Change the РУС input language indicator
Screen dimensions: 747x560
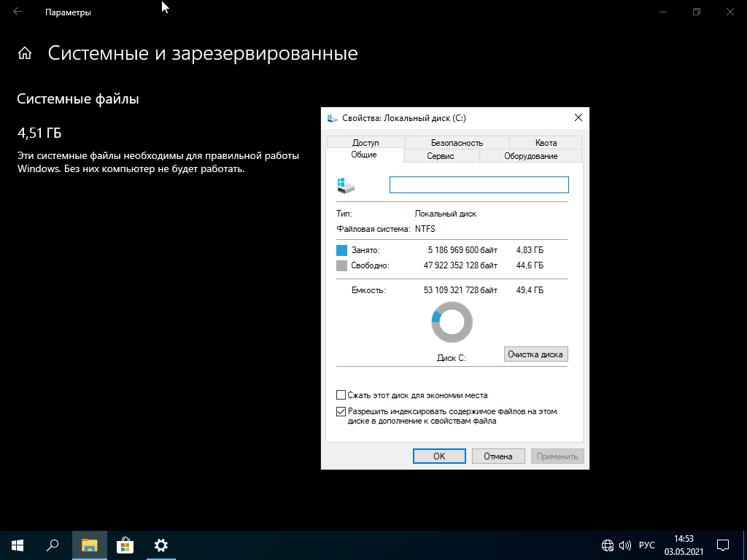647,545
